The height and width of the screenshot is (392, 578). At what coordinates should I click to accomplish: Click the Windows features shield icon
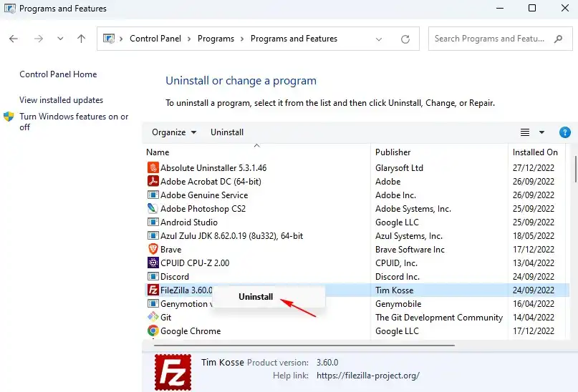9,117
